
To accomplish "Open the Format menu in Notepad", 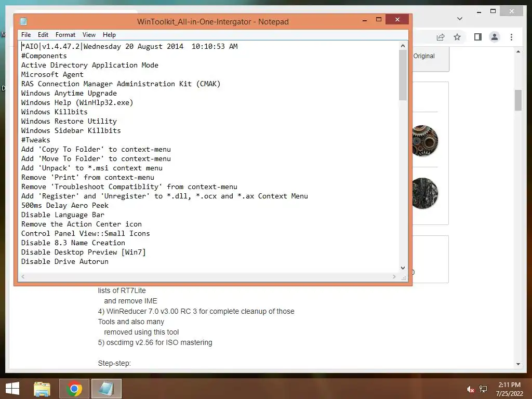I will pos(65,35).
